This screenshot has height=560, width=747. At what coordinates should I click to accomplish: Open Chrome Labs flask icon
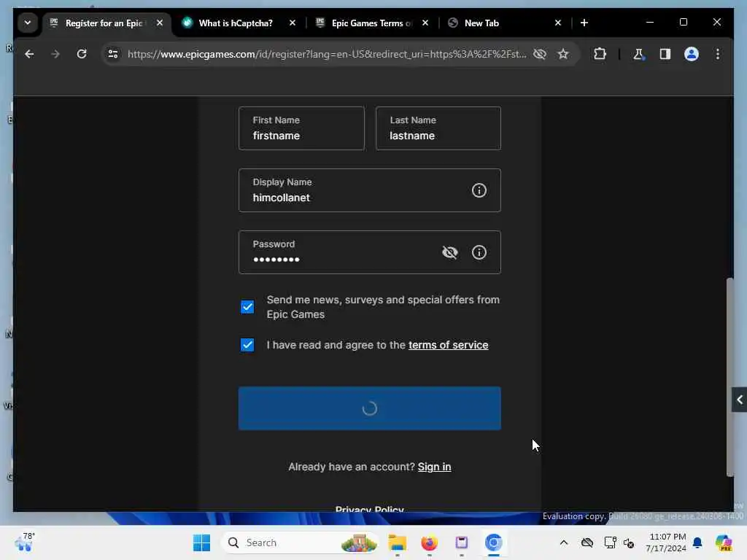[638, 54]
